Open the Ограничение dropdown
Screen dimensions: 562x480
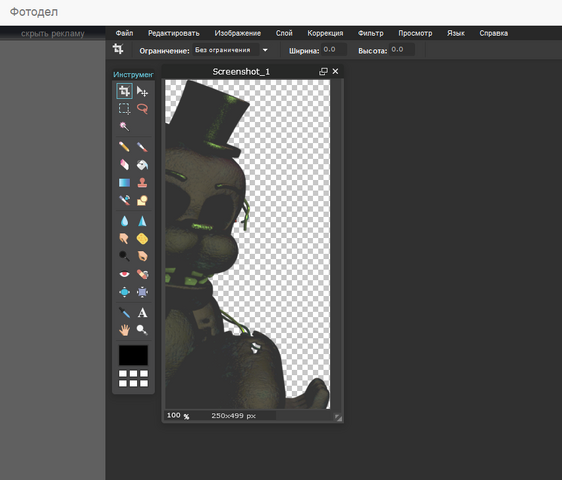[x=226, y=50]
